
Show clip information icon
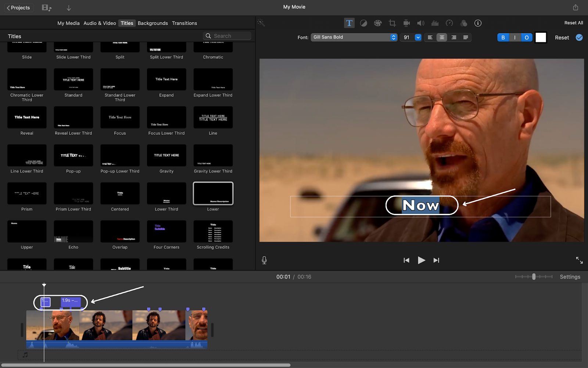[478, 23]
